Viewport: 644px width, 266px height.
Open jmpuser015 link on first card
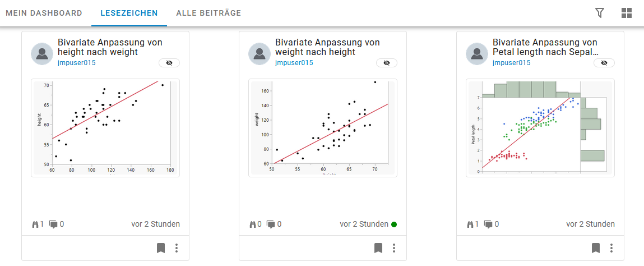click(x=77, y=63)
